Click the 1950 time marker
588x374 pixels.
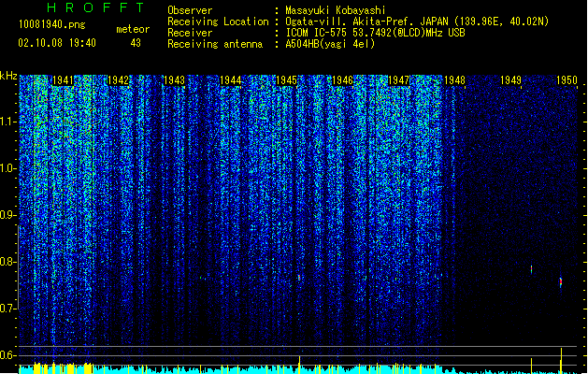tap(566, 80)
